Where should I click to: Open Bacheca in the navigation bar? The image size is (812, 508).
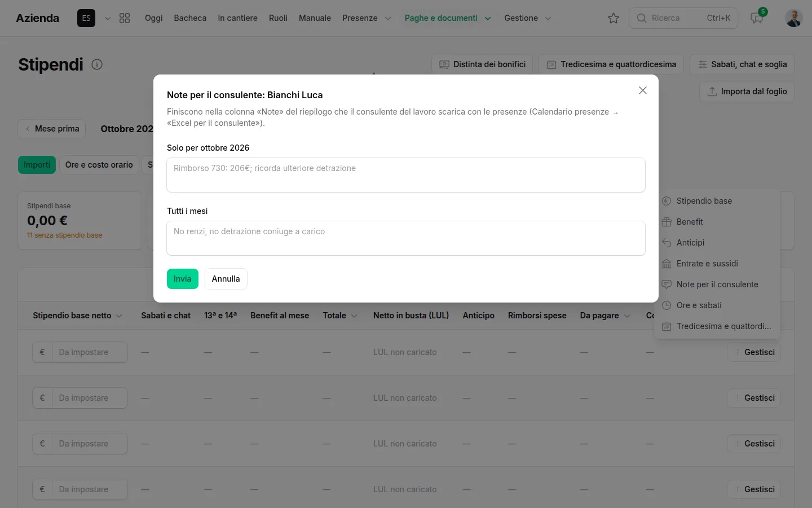190,18
